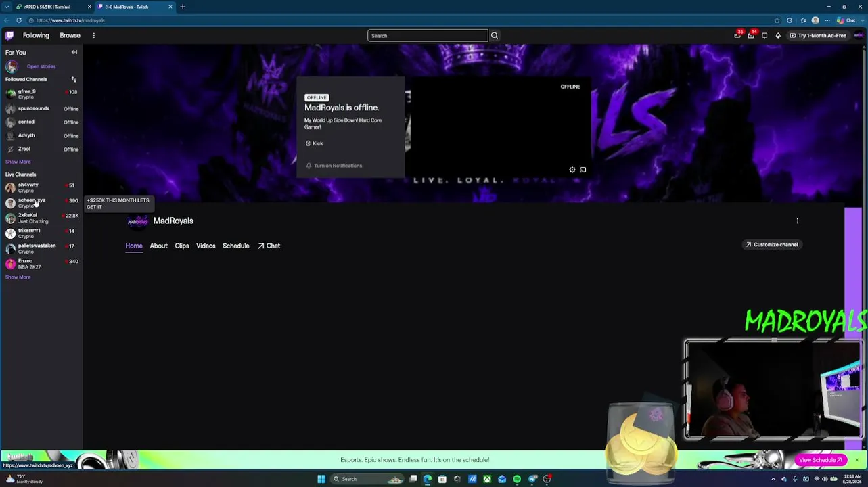Go to the Twitch home logo
The image size is (868, 487).
pyautogui.click(x=9, y=35)
